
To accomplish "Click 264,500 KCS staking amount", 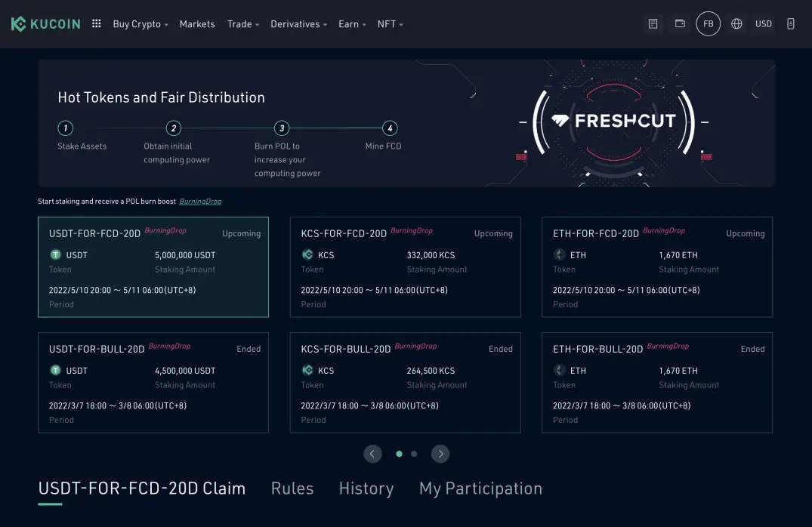I will [431, 371].
